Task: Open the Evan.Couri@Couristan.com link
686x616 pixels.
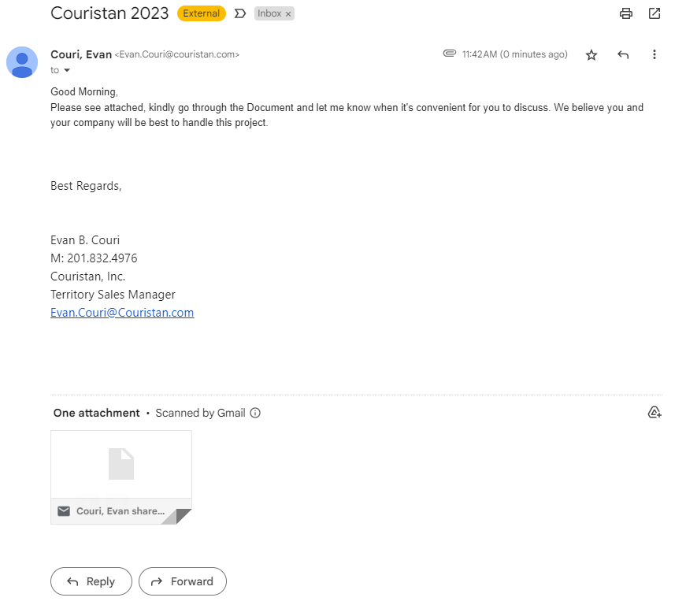Action: pyautogui.click(x=122, y=313)
